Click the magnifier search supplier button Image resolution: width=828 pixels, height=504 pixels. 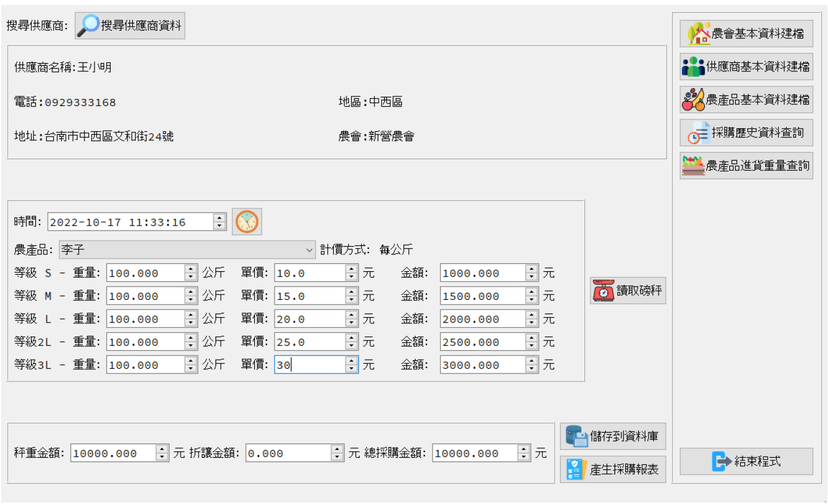(130, 25)
